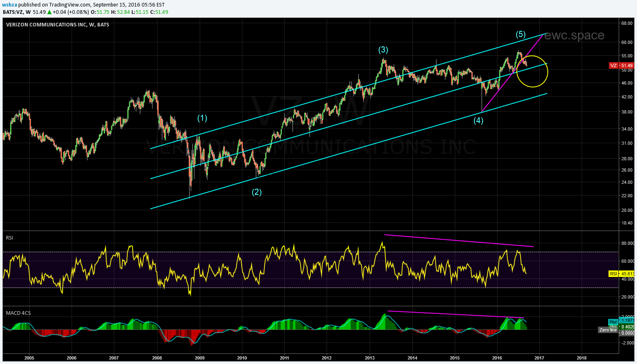Click the wave (5) label
637x364 pixels.
tap(521, 34)
